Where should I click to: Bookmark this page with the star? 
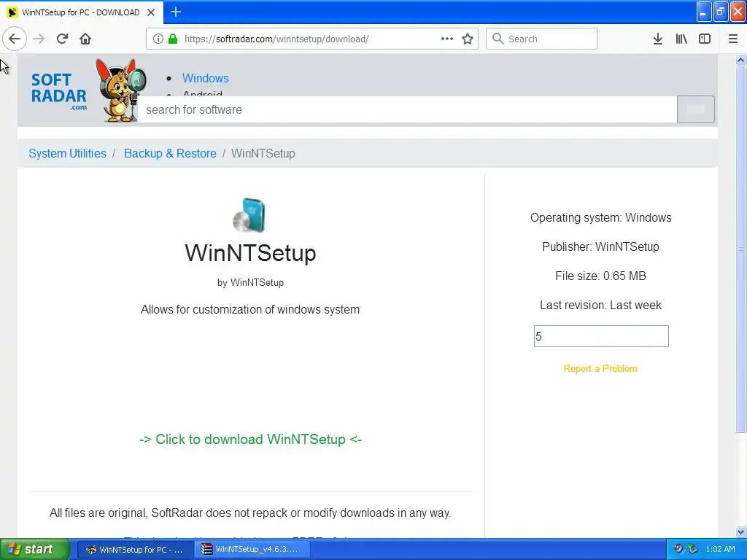pos(468,39)
